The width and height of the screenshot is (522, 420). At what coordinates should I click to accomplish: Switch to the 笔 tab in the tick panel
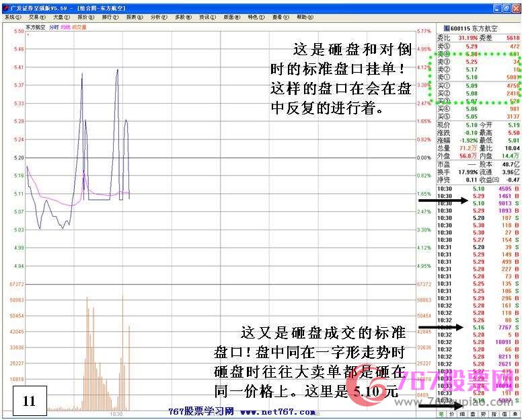click(441, 414)
